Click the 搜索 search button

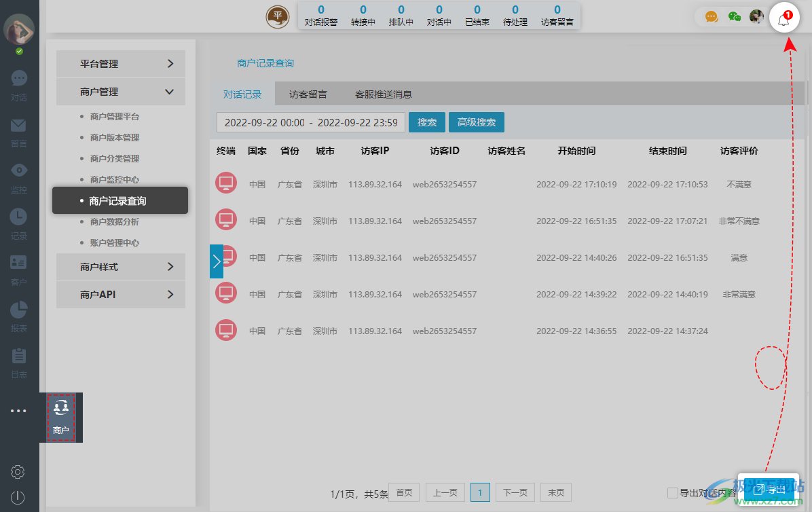[x=426, y=122]
